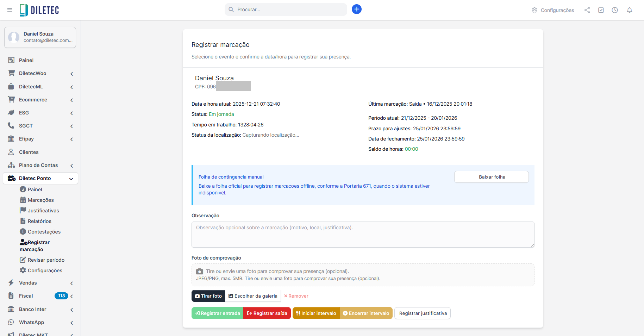This screenshot has width=644, height=336.
Task: Click the Tirar foto button
Action: pos(208,296)
